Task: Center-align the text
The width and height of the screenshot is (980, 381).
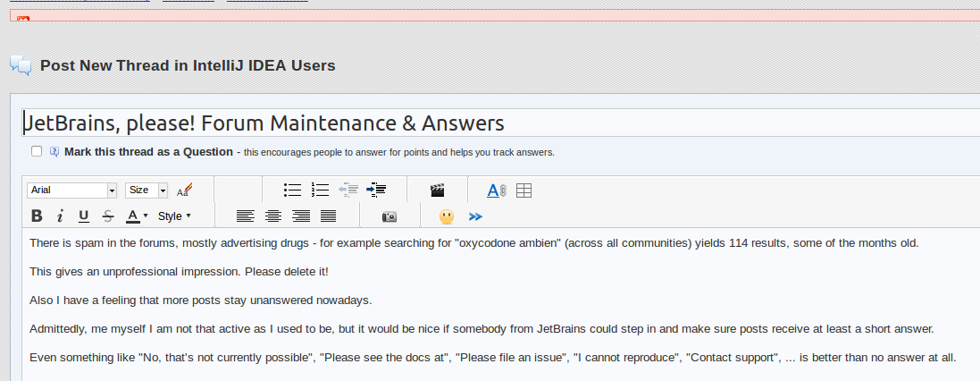Action: (273, 216)
